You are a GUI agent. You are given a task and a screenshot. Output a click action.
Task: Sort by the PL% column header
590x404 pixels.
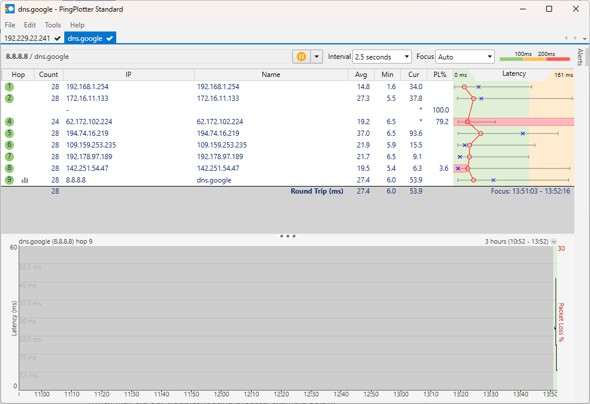pyautogui.click(x=439, y=74)
